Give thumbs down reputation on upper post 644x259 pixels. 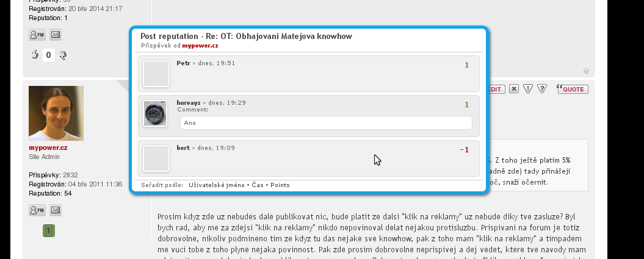(63, 55)
